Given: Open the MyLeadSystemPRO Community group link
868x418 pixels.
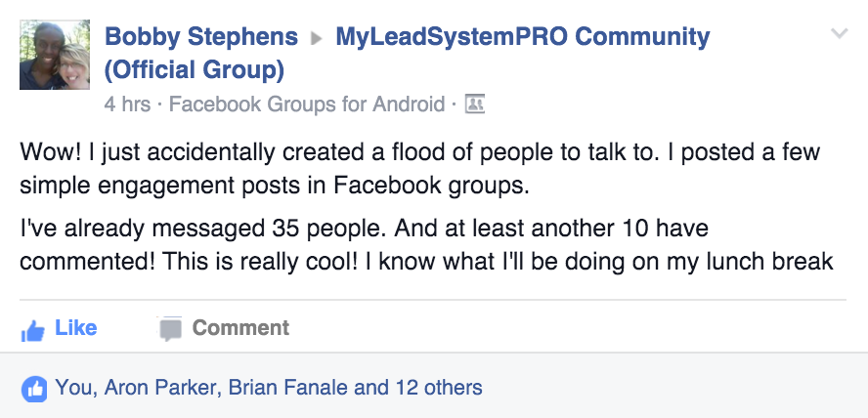Looking at the screenshot, I should 523,36.
